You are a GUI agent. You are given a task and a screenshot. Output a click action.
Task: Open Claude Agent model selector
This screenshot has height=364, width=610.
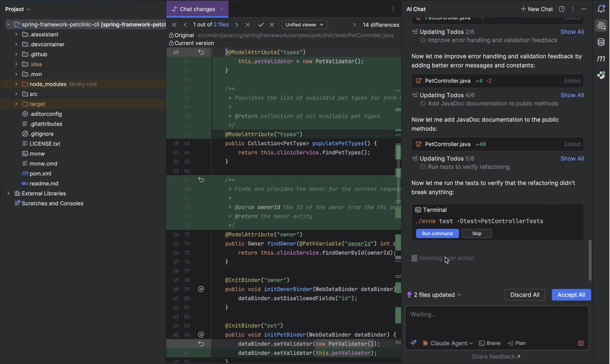tap(447, 343)
